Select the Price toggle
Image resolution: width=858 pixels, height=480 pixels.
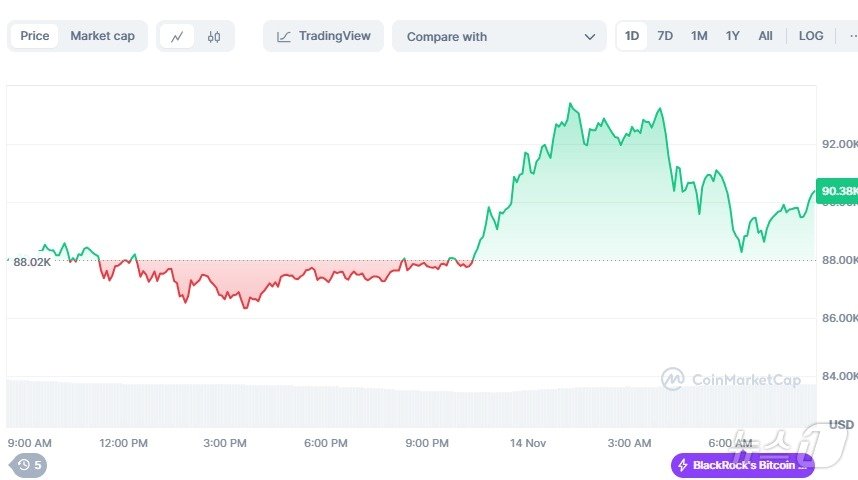(35, 36)
